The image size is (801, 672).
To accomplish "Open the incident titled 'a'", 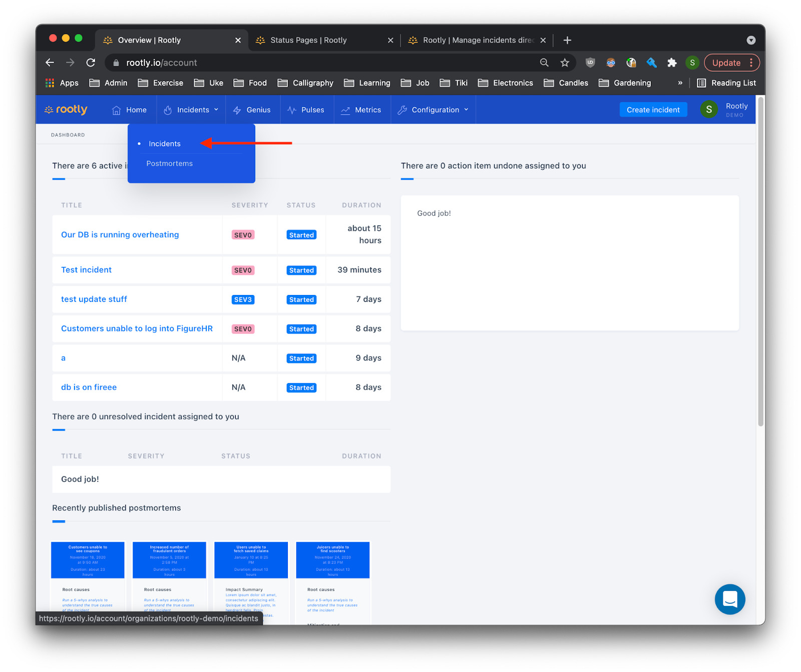I will 63,358.
